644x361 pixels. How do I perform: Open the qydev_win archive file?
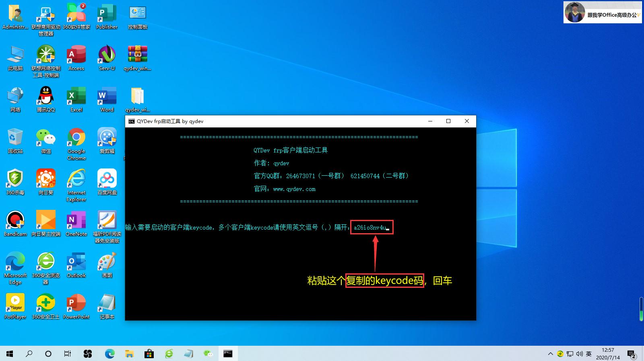point(138,58)
